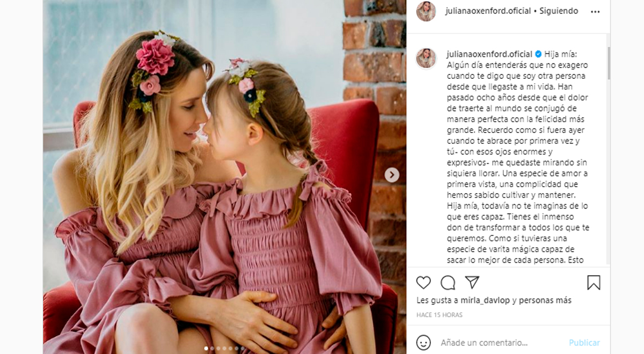Click profile avatar in post header

[426, 11]
